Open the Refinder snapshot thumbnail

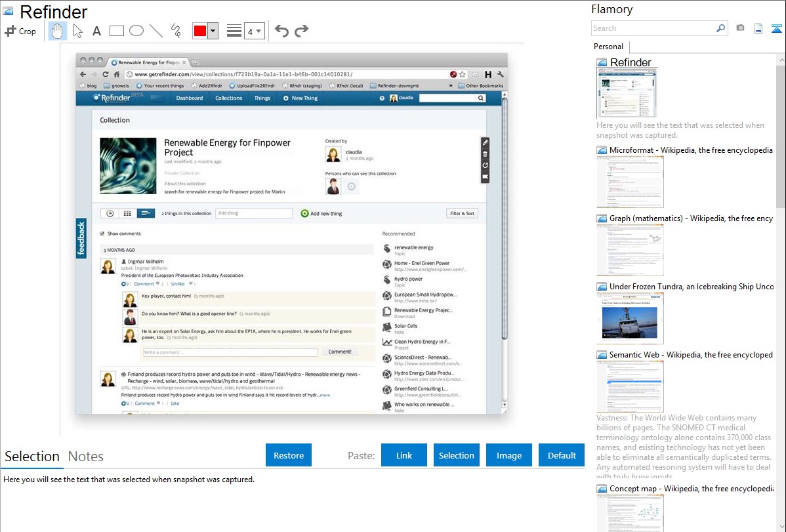click(627, 93)
